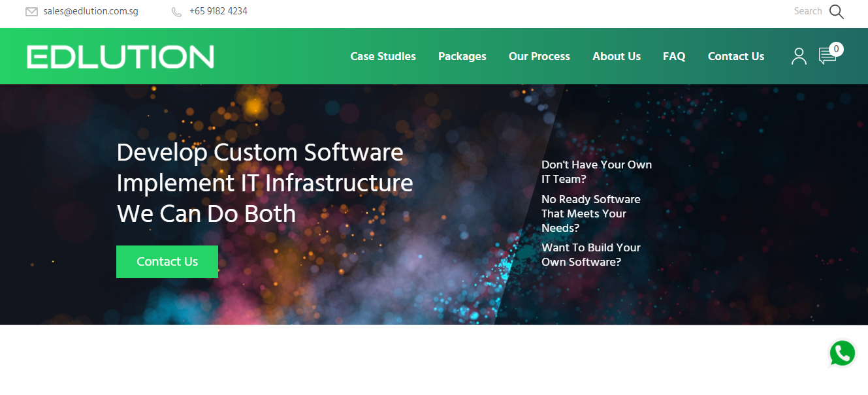
Task: Open the Case Studies menu item
Action: coord(383,56)
